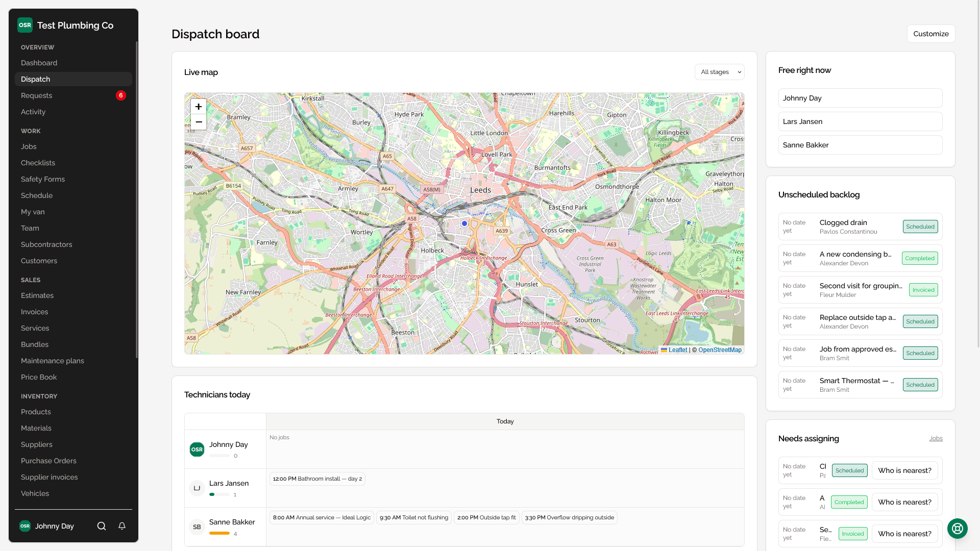980x551 pixels.
Task: Click the Customize button
Action: pos(931,34)
